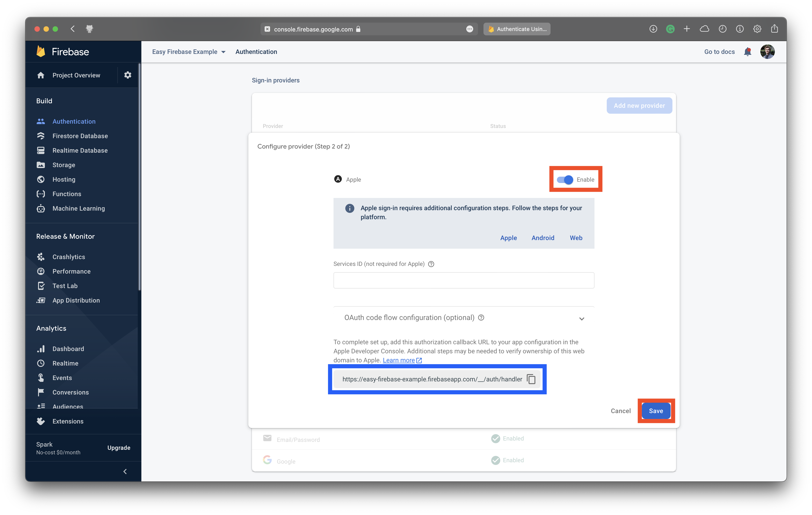812x515 pixels.
Task: Click the notifications bell icon
Action: [x=747, y=52]
